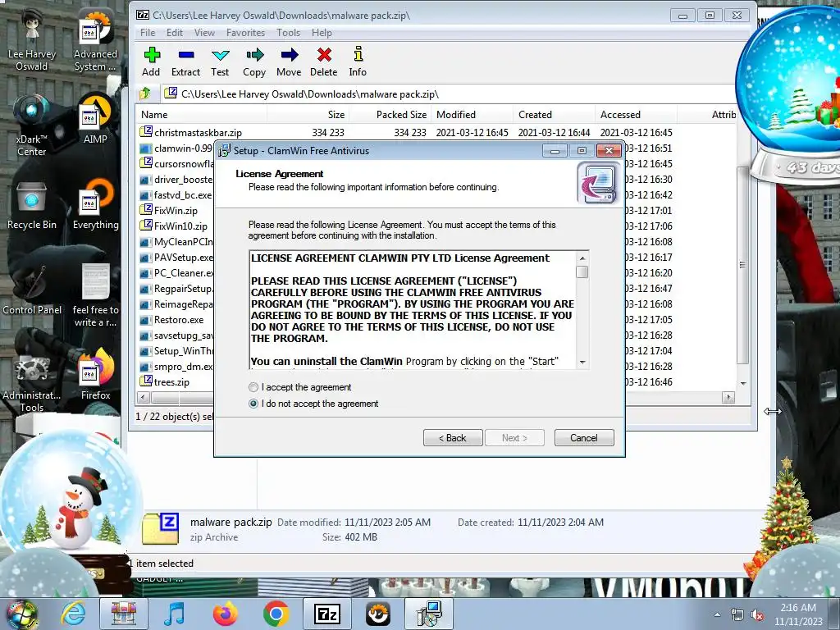Sort by the Created column header

(554, 115)
